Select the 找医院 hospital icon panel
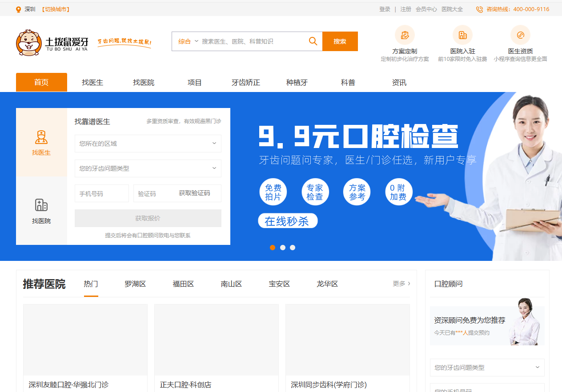 [x=41, y=211]
